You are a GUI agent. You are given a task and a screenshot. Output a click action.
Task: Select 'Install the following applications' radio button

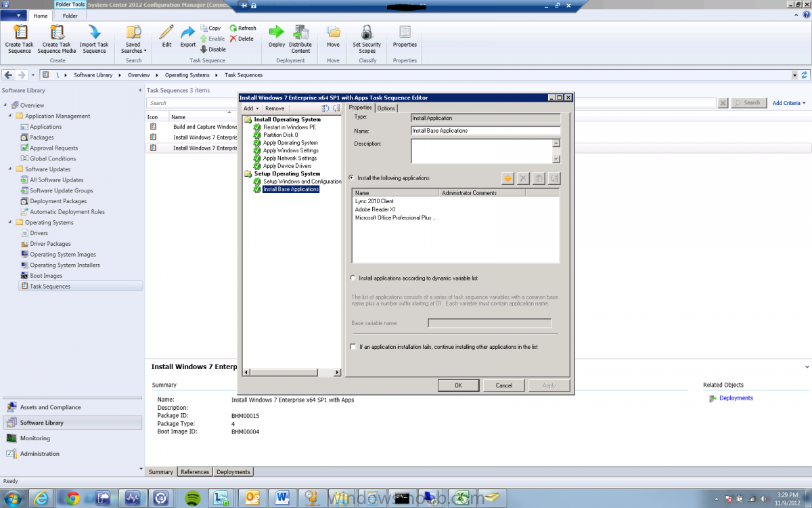coord(352,178)
